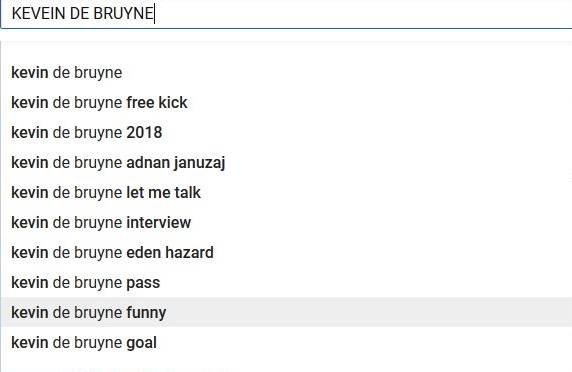Click the bold phrase "let me talk"
This screenshot has width=572, height=372.
(x=163, y=193)
